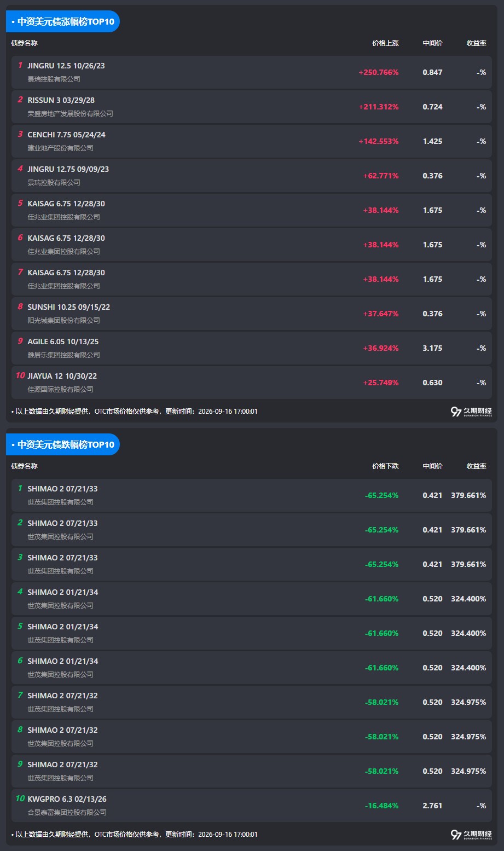Click the update time note under losers table
Image resolution: width=504 pixels, height=851 pixels.
click(x=134, y=835)
